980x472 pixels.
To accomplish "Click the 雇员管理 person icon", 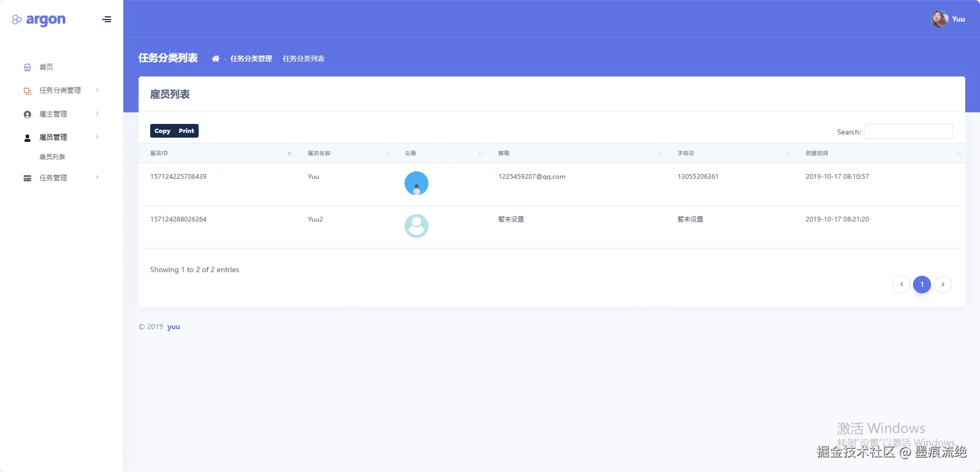I will (27, 138).
